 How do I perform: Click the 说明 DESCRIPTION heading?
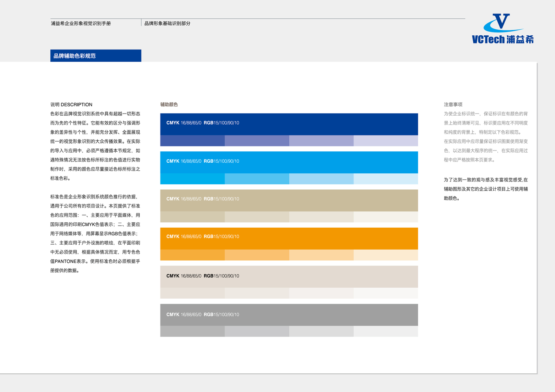click(x=71, y=105)
